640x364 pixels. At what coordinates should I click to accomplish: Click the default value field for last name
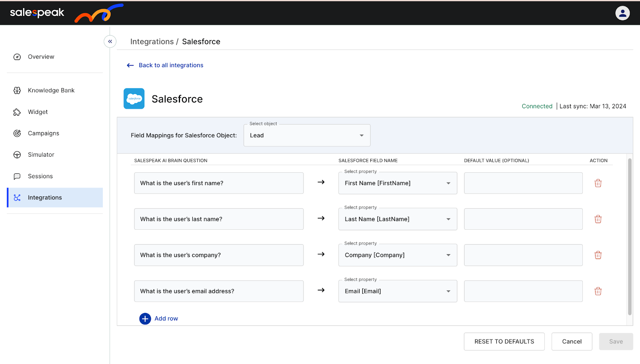523,219
